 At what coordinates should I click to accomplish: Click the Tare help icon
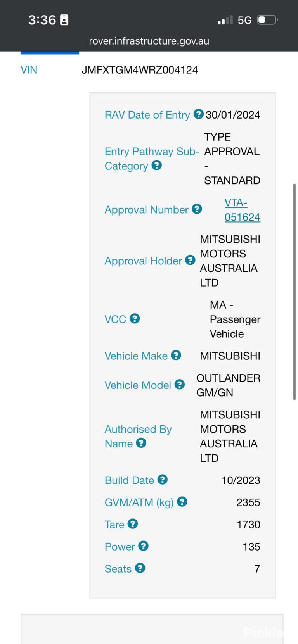coord(133,524)
